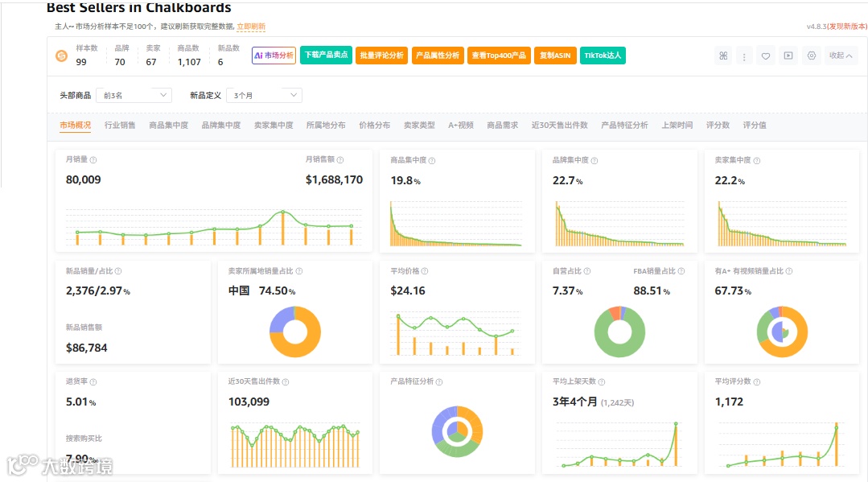Screen dimensions: 868x482
Task: Switch to the 商品集中度 tab
Action: point(169,126)
